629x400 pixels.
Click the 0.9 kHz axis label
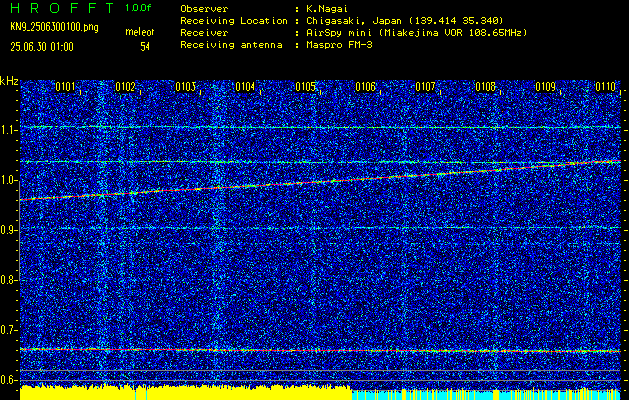pyautogui.click(x=8, y=230)
